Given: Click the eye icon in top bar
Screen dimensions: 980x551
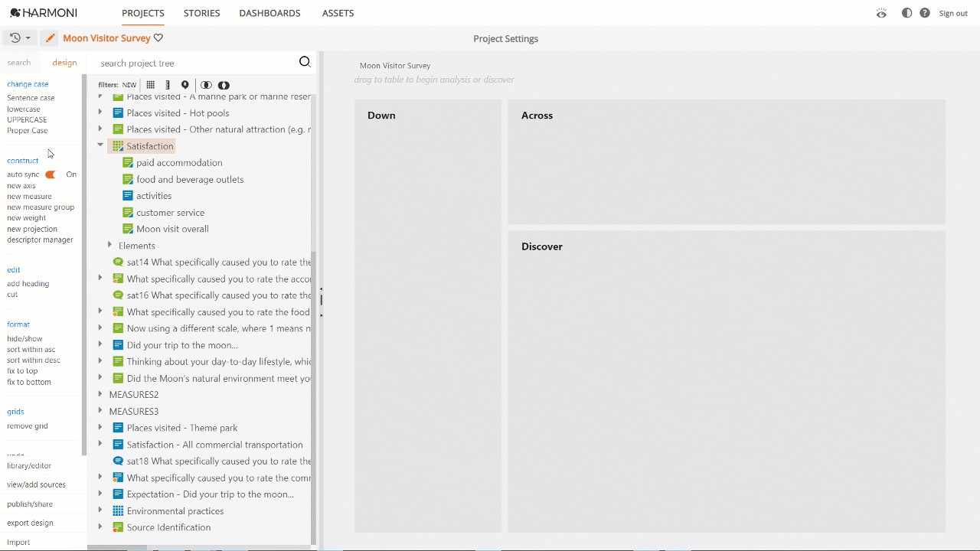Looking at the screenshot, I should click(881, 13).
